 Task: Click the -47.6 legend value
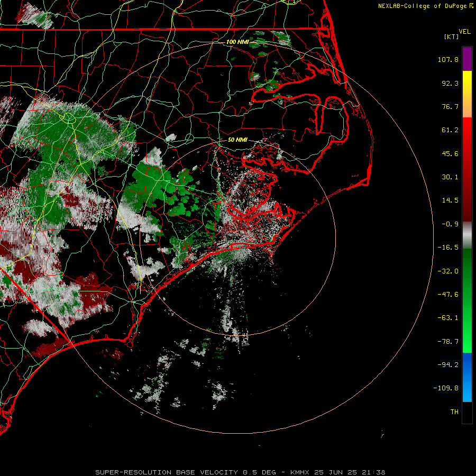pyautogui.click(x=448, y=295)
